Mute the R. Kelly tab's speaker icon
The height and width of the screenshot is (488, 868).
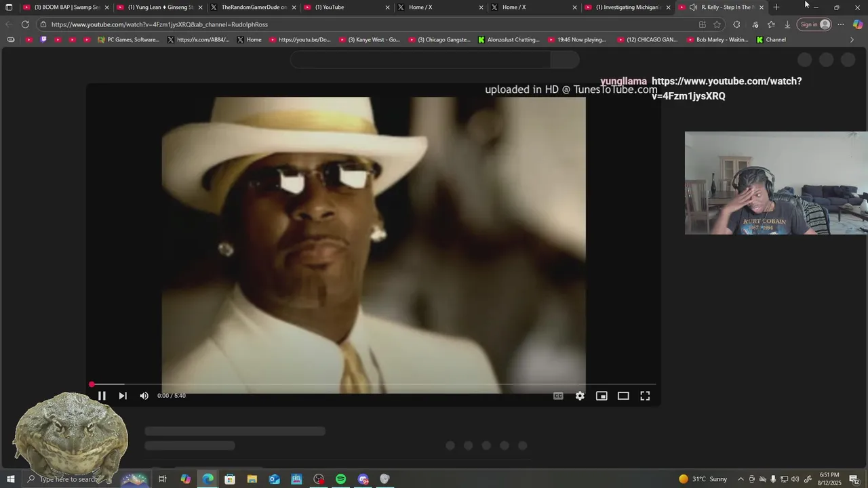tap(693, 7)
